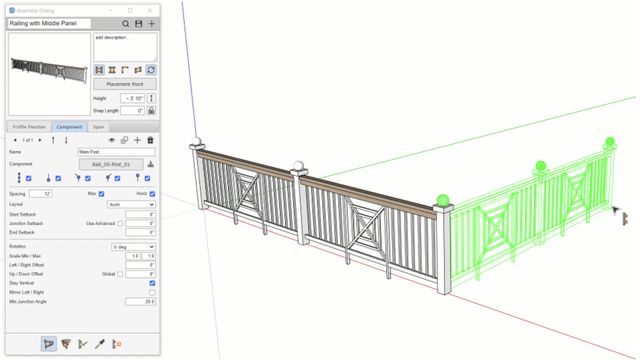Select the second assembly mode icon under description
Image resolution: width=640 pixels, height=360 pixels.
(x=112, y=70)
